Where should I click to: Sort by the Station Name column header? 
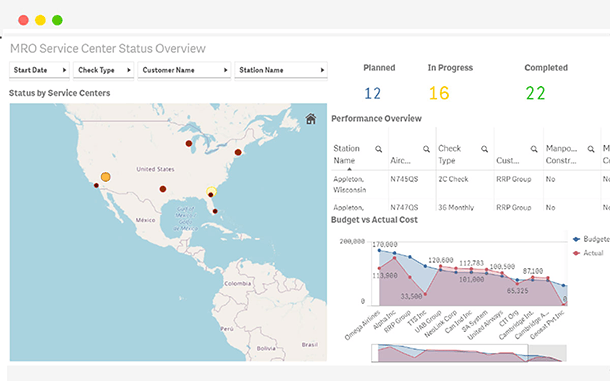pos(346,154)
